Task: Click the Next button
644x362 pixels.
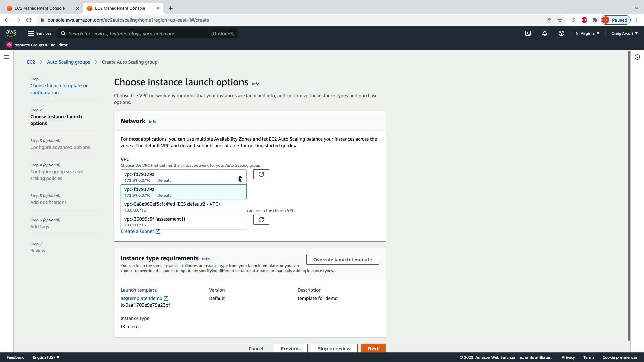Action: coord(373,348)
